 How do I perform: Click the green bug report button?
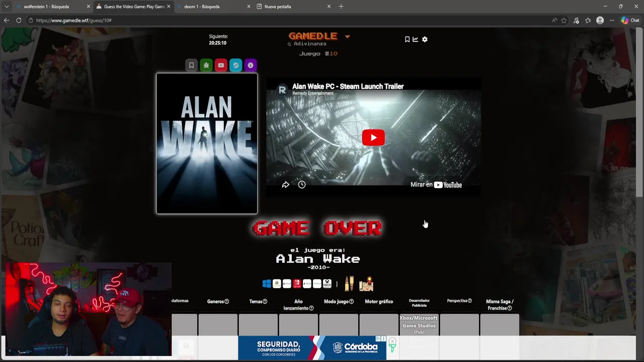pos(206,65)
